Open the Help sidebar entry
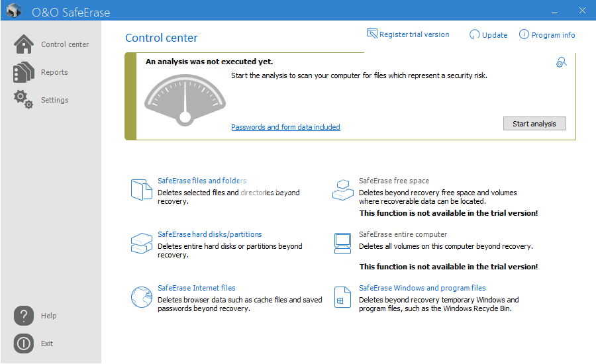The width and height of the screenshot is (596, 364). 48,316
